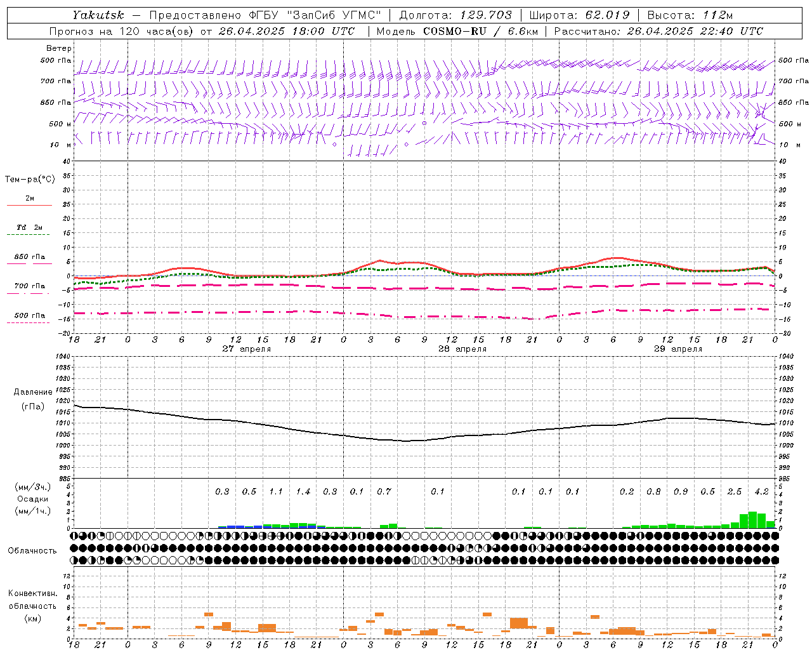Click the '(мм/3ч.)' precipitation unit label
Viewport: 812px width, 650px height.
click(33, 487)
